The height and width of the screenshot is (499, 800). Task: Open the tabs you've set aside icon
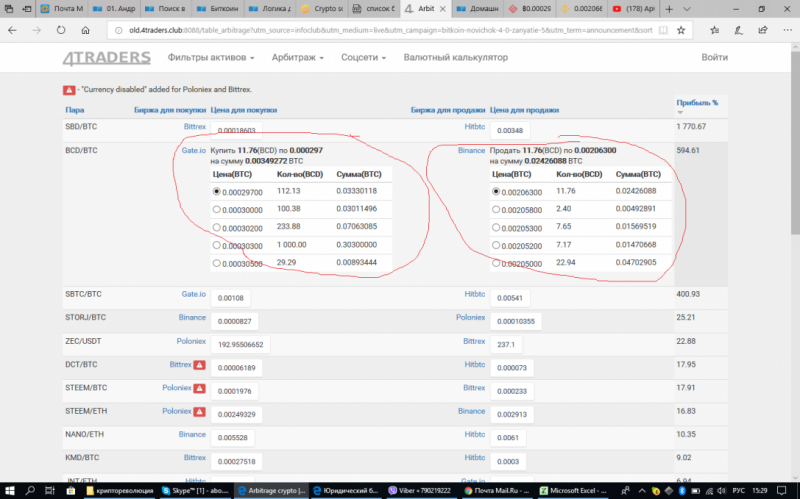click(x=9, y=9)
